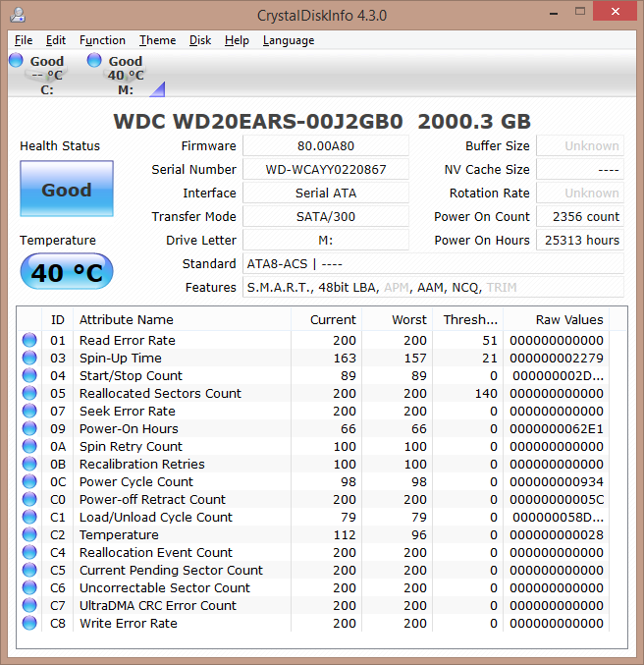Click raw value 000000002279
Viewport: 644px width, 665px height.
pyautogui.click(x=557, y=358)
